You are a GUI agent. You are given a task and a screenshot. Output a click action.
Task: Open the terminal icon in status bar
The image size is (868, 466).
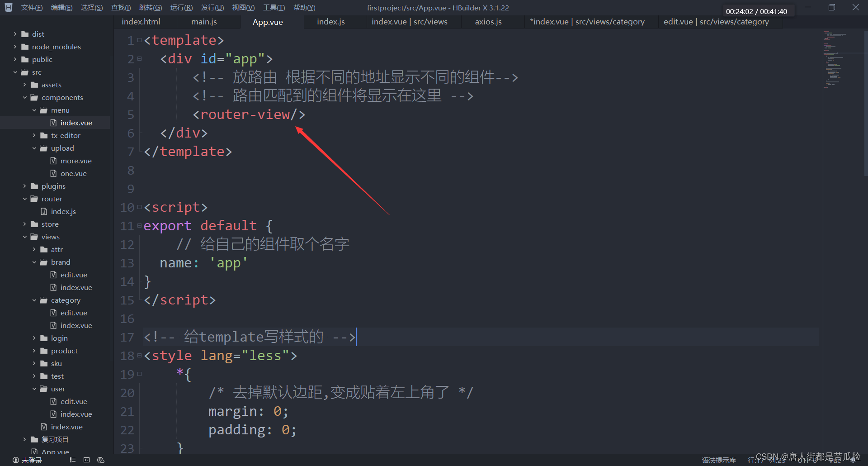coord(87,460)
